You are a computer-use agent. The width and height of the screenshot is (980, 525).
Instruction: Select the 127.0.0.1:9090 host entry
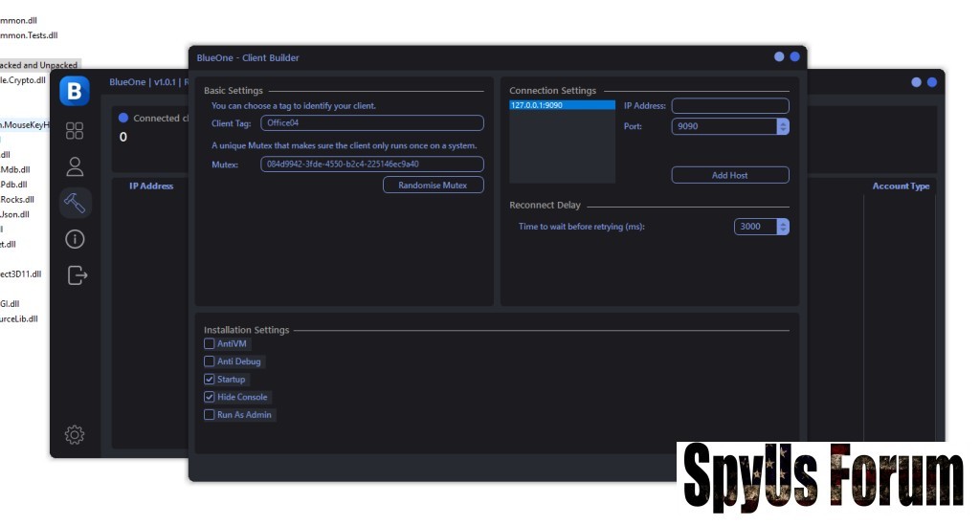(x=562, y=105)
